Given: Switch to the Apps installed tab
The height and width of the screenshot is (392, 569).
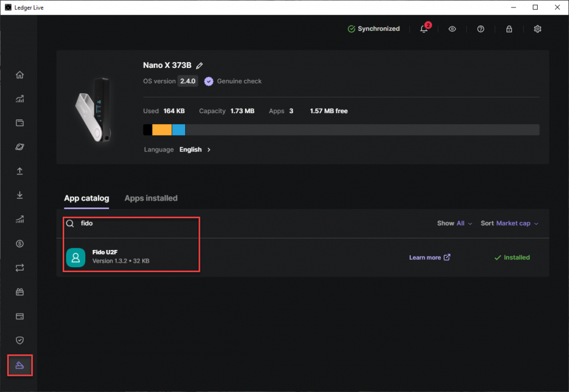Looking at the screenshot, I should tap(151, 198).
